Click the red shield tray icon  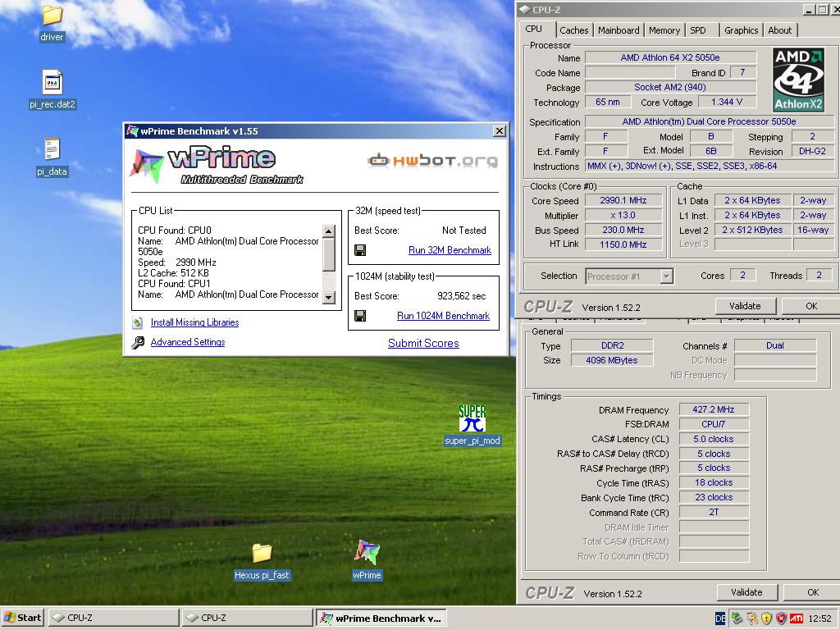coord(781,619)
